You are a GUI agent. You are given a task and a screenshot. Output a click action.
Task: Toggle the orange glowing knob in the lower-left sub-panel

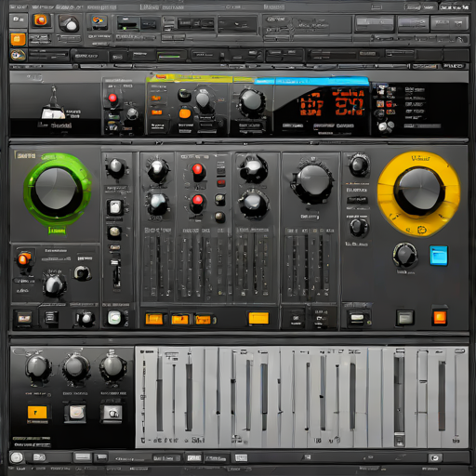pos(24,258)
